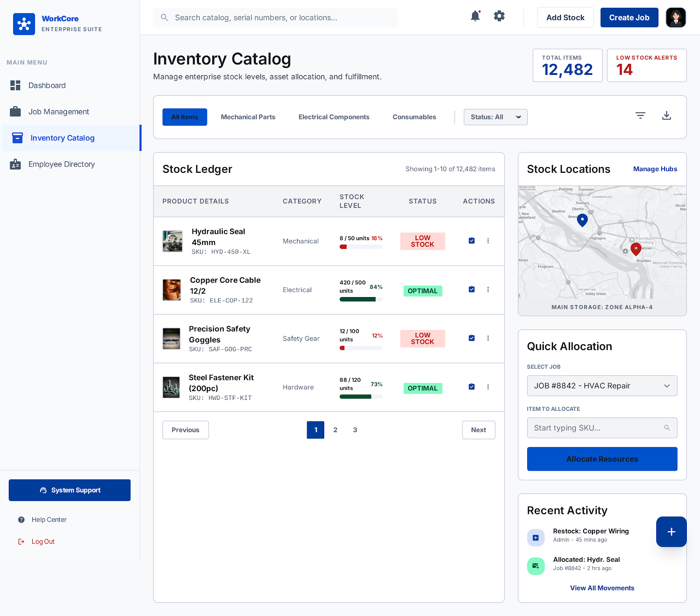Open the Employee Directory sidebar icon
Viewport: 700px width, 616px height.
coord(16,164)
